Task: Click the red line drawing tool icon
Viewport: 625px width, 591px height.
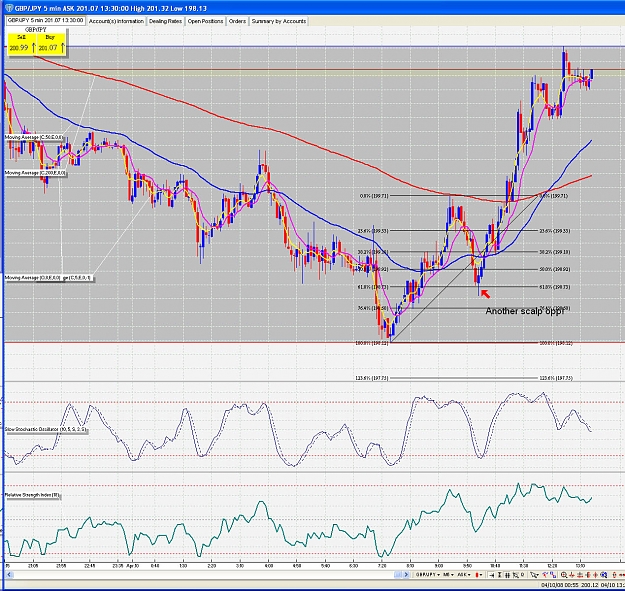Action: pyautogui.click(x=544, y=574)
